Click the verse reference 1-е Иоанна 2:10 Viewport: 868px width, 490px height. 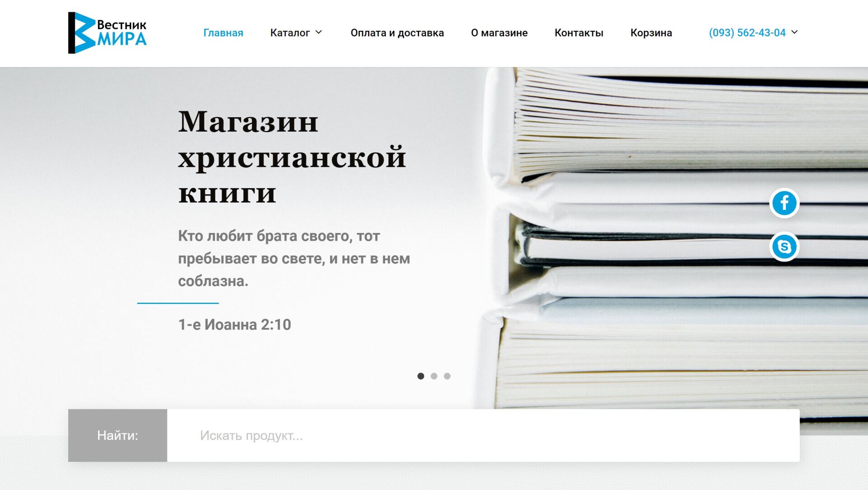235,324
